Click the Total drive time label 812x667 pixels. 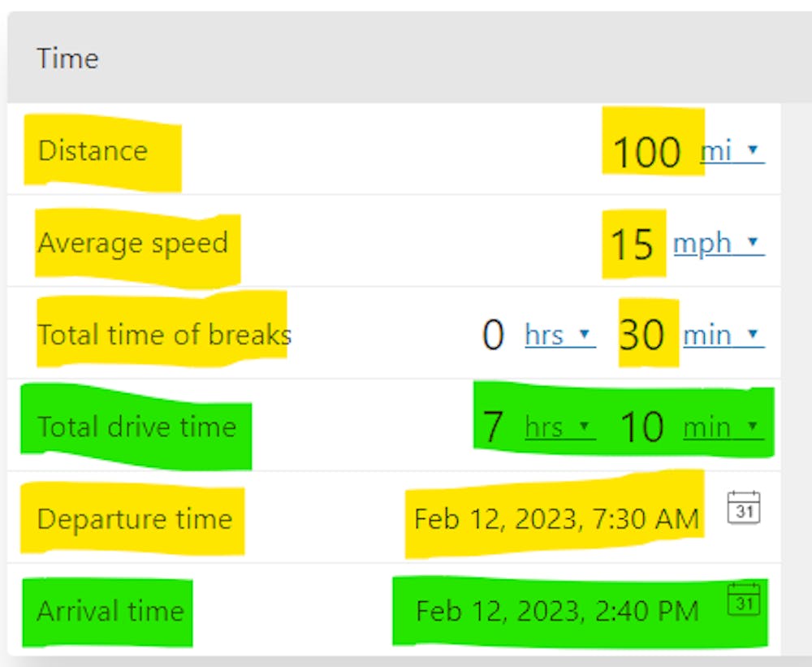pyautogui.click(x=136, y=427)
